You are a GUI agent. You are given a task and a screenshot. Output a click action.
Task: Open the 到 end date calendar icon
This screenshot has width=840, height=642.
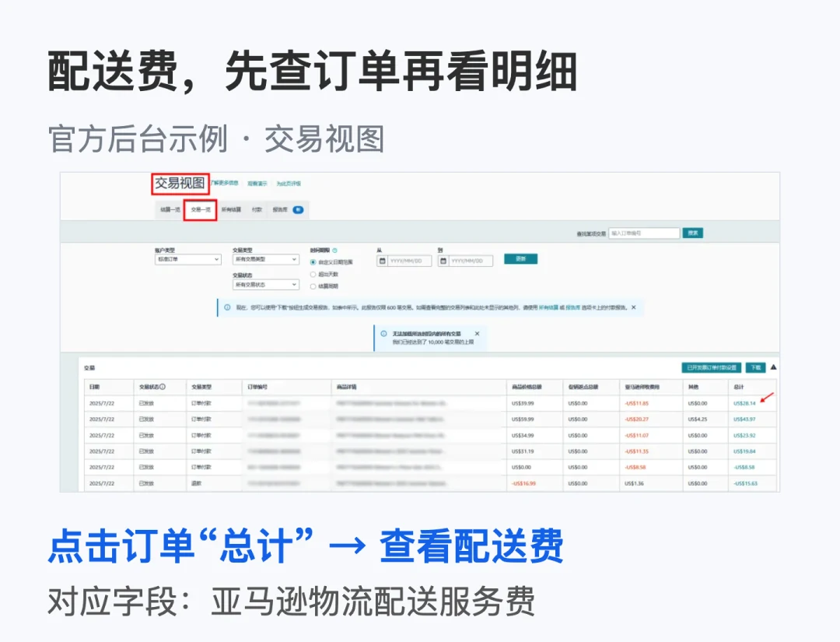pyautogui.click(x=443, y=261)
